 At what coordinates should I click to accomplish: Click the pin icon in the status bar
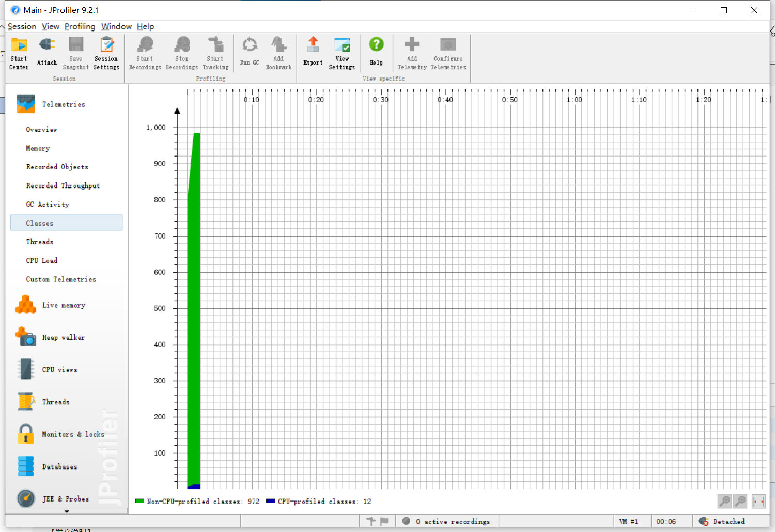[x=371, y=521]
